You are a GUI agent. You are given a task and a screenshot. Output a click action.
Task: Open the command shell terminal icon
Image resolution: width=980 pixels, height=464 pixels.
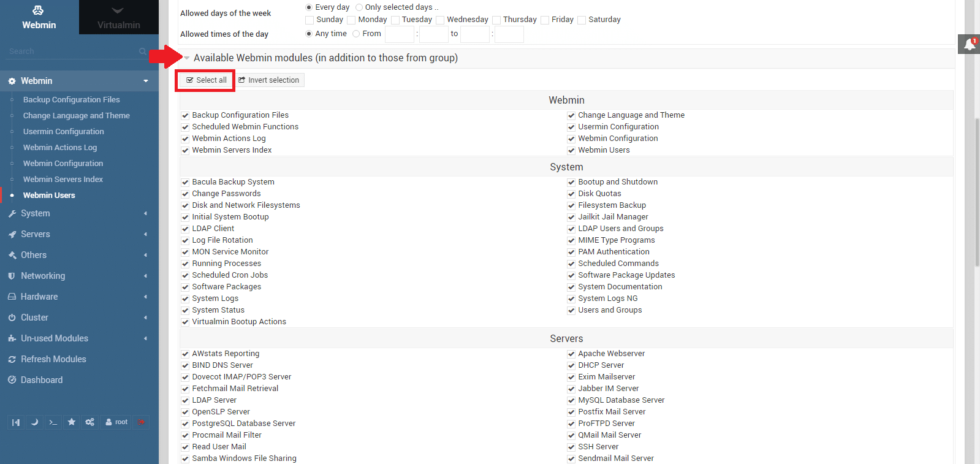pos(53,422)
